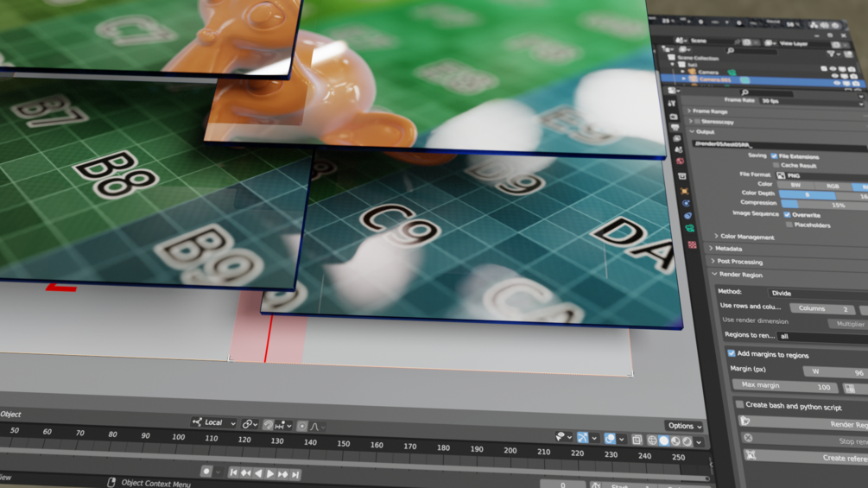868x488 pixels.
Task: Select the RGB color mode
Action: click(833, 186)
